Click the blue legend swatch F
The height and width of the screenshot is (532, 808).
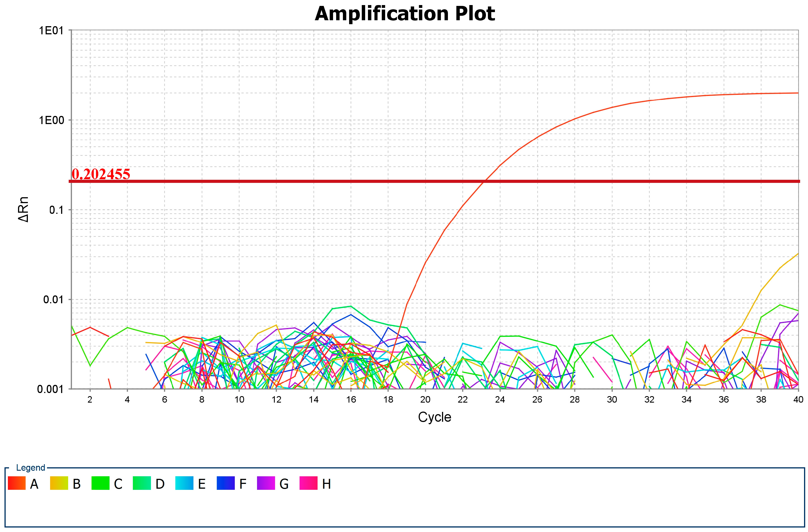(226, 483)
